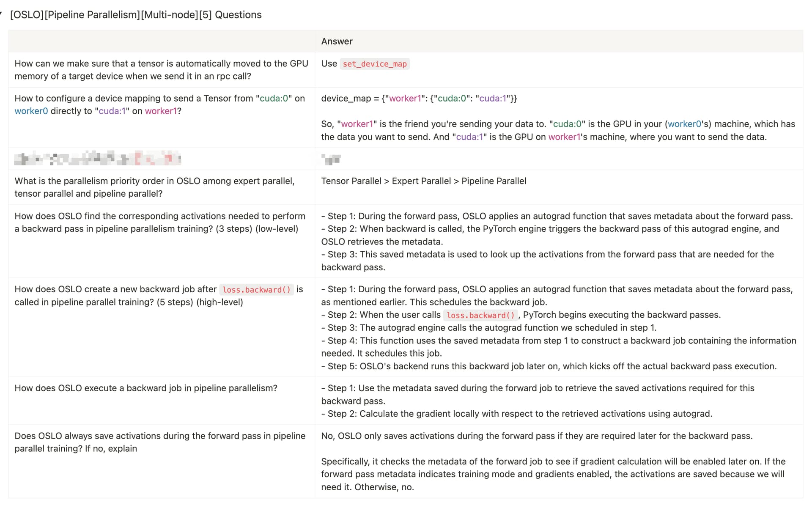Screen dimensions: 812x508
Task: Click Step 3 of the metadata lookup answer
Action: click(548, 261)
